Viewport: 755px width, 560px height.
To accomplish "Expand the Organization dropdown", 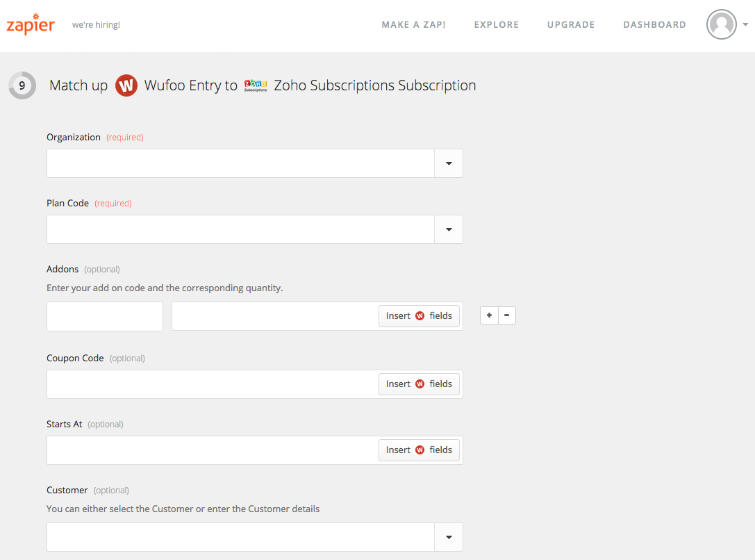I will (x=449, y=163).
